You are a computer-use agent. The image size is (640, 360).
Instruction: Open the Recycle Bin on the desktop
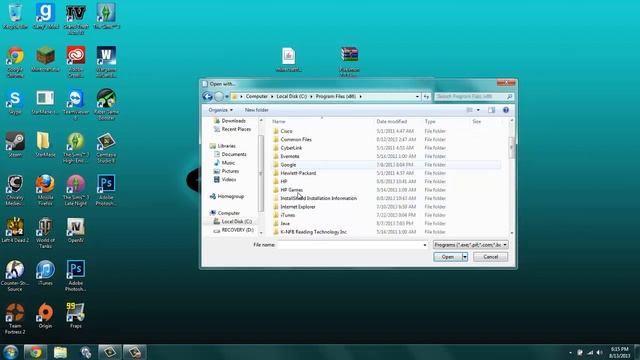click(15, 16)
